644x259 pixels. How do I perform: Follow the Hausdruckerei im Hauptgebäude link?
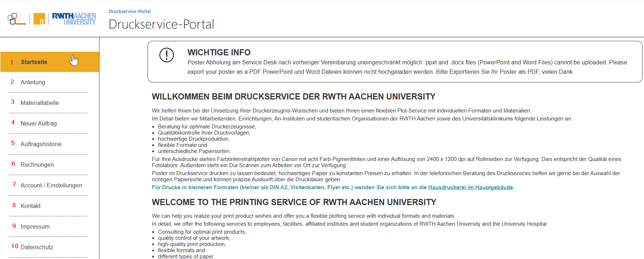coord(470,187)
